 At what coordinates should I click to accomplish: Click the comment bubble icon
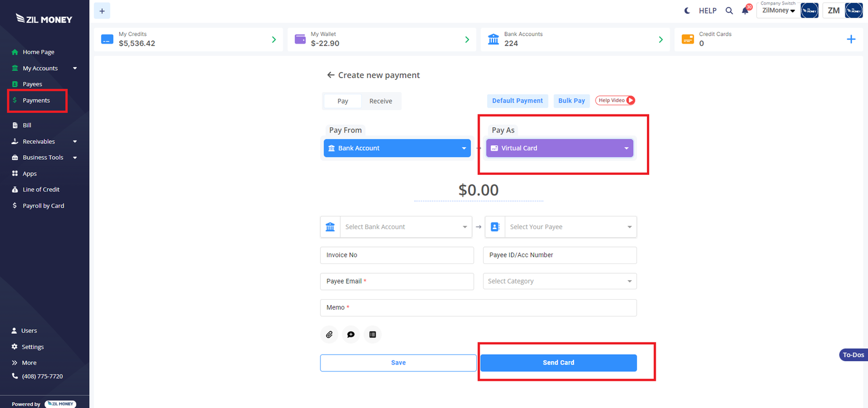pyautogui.click(x=351, y=335)
